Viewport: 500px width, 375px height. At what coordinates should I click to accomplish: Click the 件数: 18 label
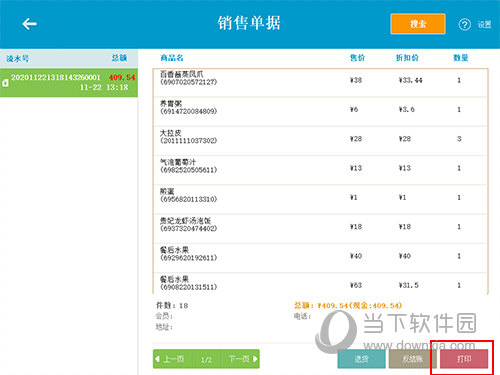pos(172,306)
